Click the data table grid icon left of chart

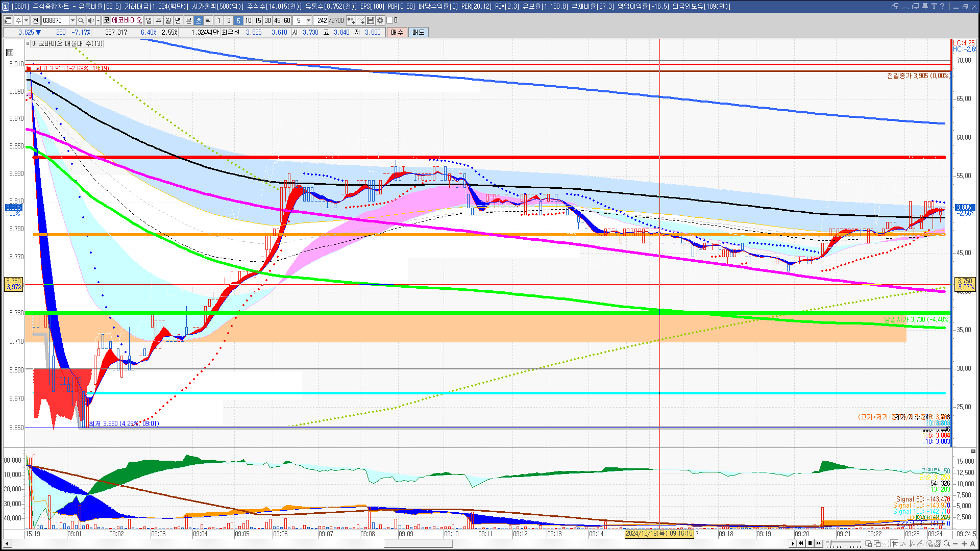pos(10,53)
